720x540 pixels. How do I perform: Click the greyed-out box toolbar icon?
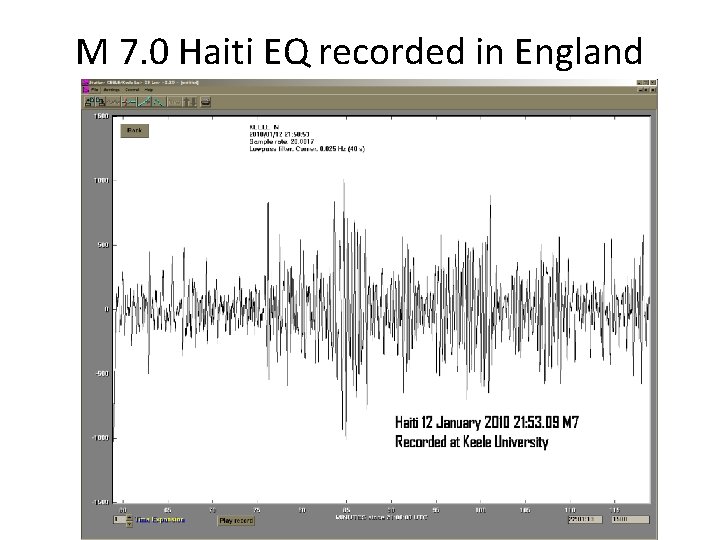174,102
